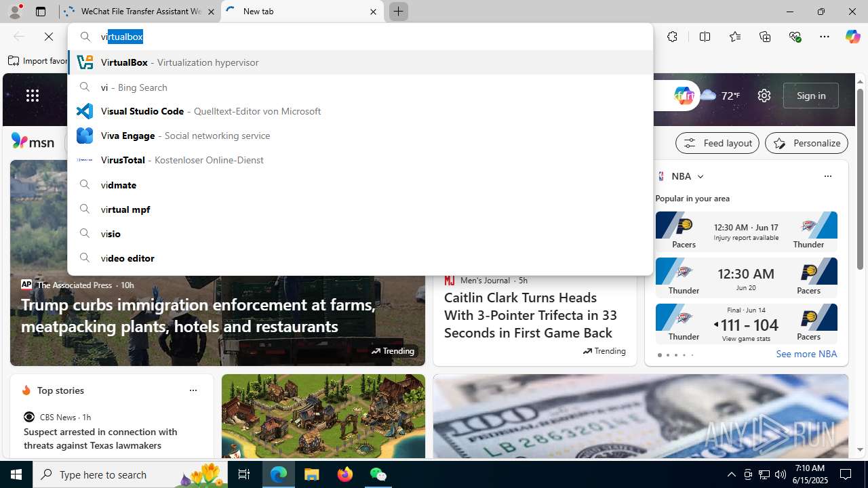
Task: Pick the VirusTotal suggestion
Action: click(360, 160)
